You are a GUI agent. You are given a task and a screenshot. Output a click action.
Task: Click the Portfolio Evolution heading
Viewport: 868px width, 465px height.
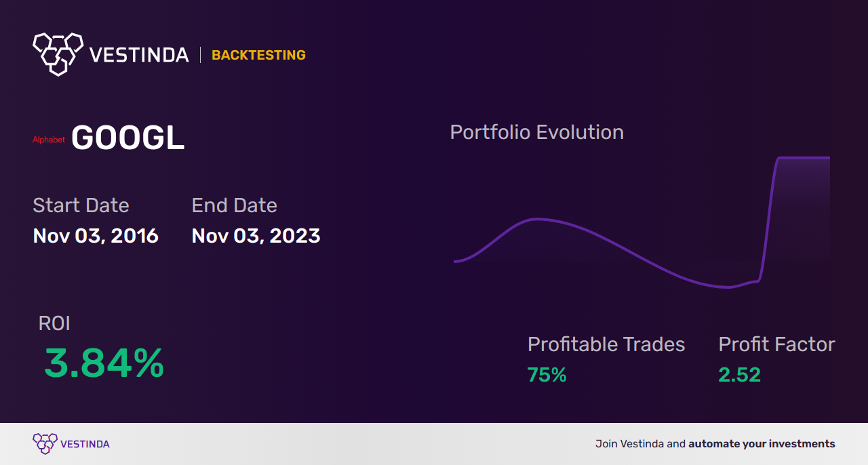[x=537, y=132]
